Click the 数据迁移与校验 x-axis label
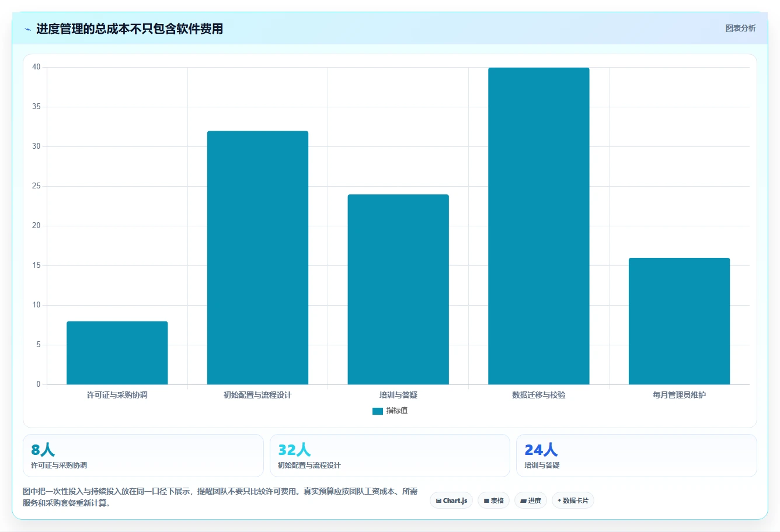Viewport: 780px width, 532px height. tap(539, 395)
